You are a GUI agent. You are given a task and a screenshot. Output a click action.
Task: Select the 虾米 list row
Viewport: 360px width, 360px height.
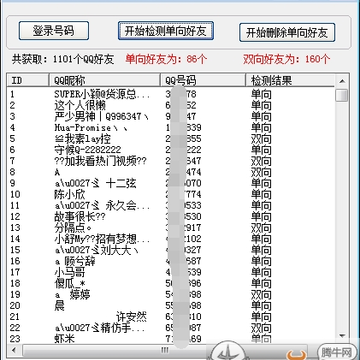171,339
